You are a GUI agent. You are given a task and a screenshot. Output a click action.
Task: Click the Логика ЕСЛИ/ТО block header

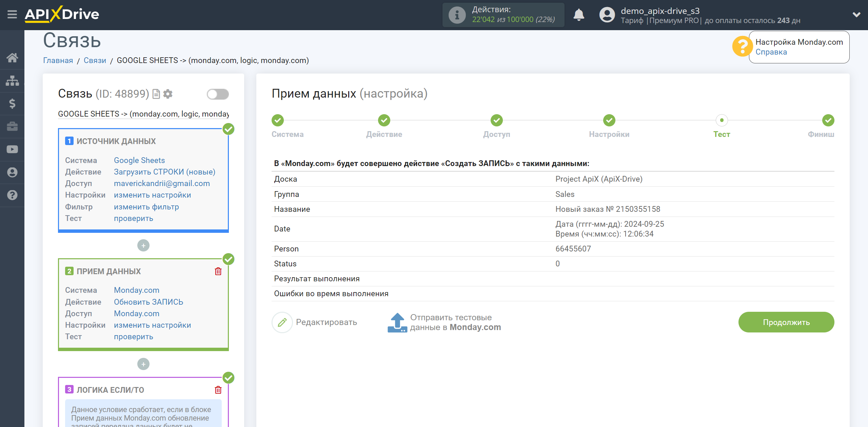pos(111,390)
